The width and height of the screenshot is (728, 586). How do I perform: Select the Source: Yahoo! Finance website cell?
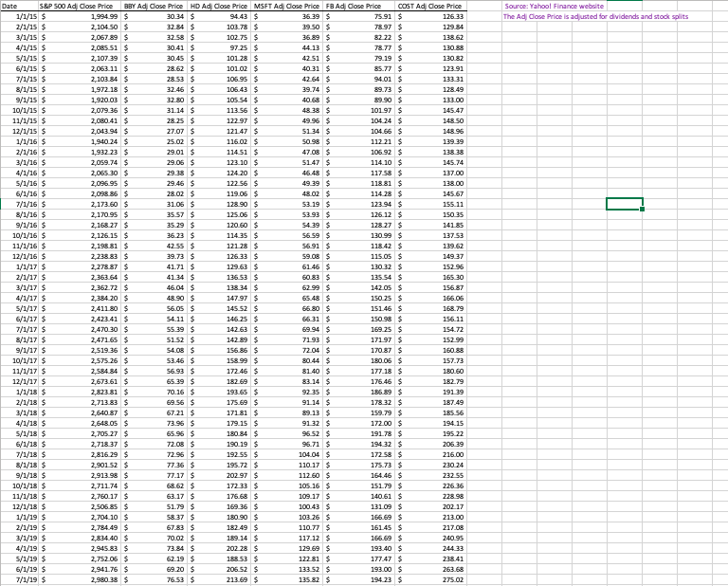click(x=555, y=6)
